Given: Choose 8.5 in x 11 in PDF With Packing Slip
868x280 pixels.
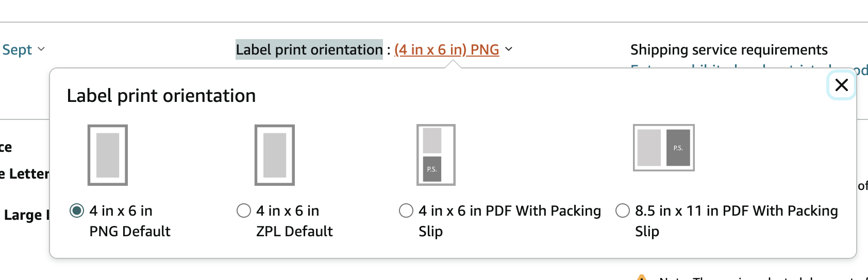Looking at the screenshot, I should (623, 211).
